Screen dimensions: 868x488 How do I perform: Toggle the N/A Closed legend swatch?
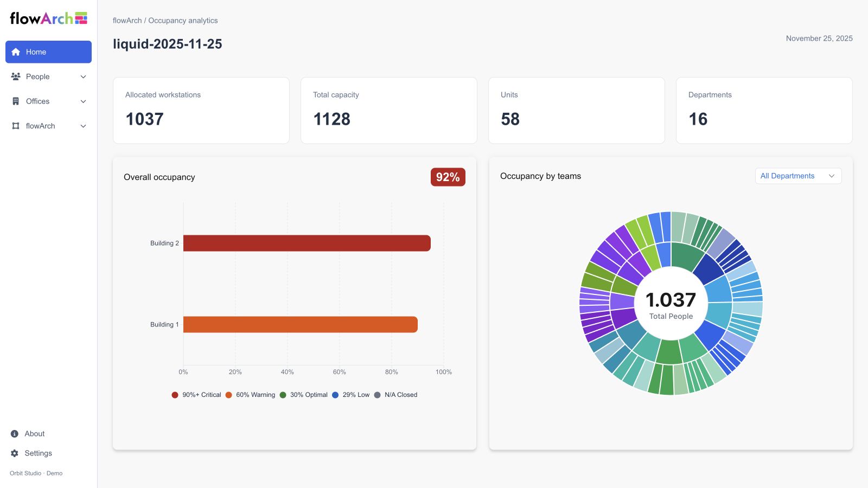(x=377, y=395)
